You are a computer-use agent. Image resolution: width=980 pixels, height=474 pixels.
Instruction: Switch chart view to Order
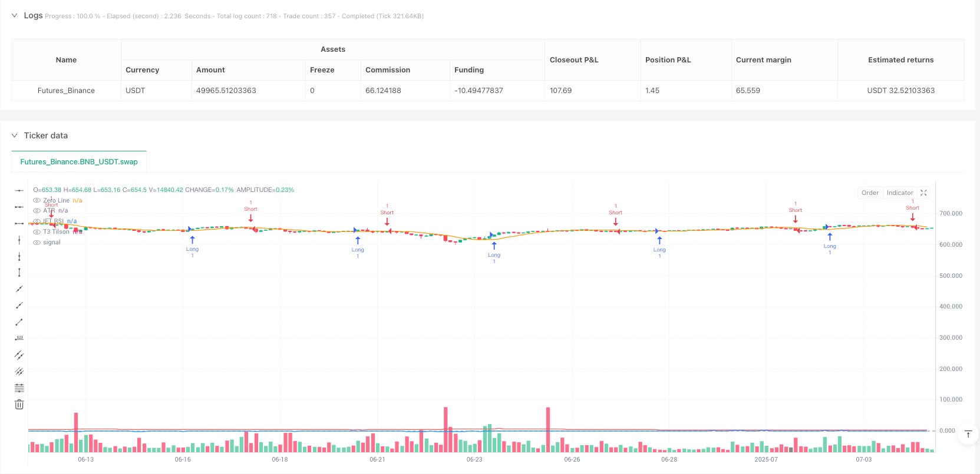[x=870, y=193]
